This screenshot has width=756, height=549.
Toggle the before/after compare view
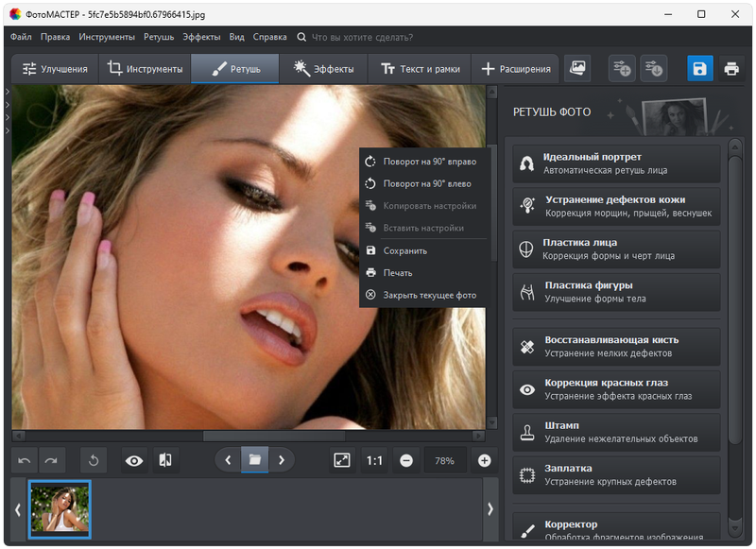click(x=165, y=460)
